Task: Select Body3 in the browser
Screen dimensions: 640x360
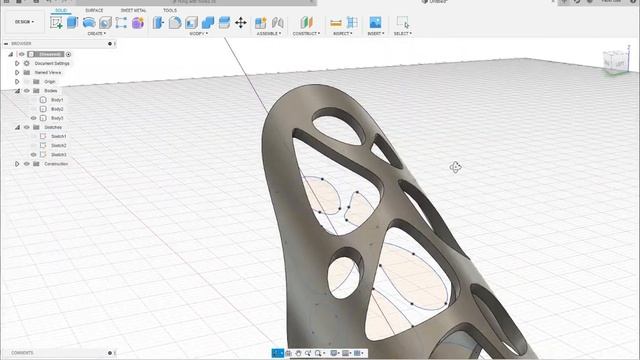Action: (57, 118)
